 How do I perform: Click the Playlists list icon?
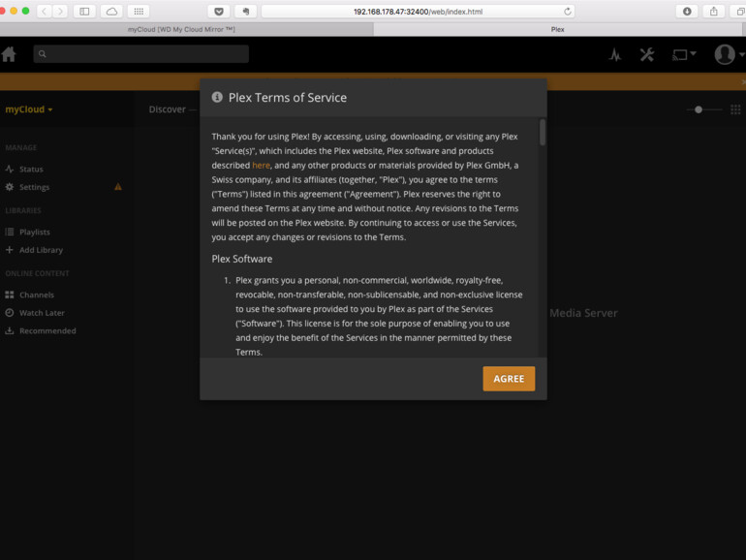[9, 233]
